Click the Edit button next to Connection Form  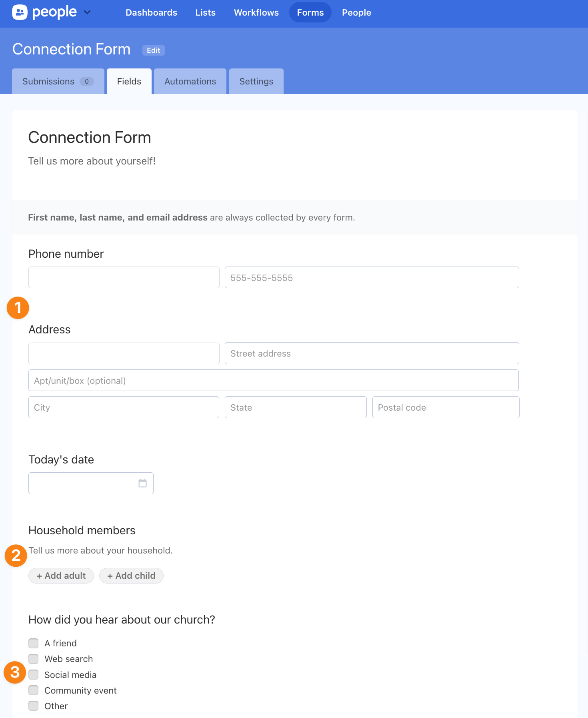pyautogui.click(x=153, y=50)
